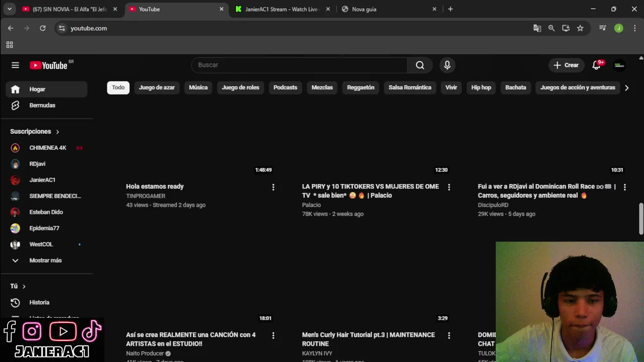Open Palacio channel link
This screenshot has width=644, height=362.
[x=311, y=205]
